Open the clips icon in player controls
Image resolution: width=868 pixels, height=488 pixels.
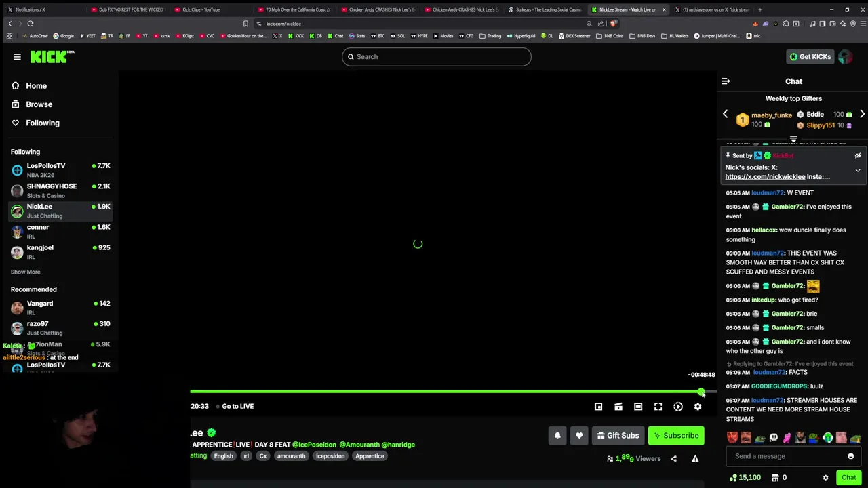(x=618, y=406)
